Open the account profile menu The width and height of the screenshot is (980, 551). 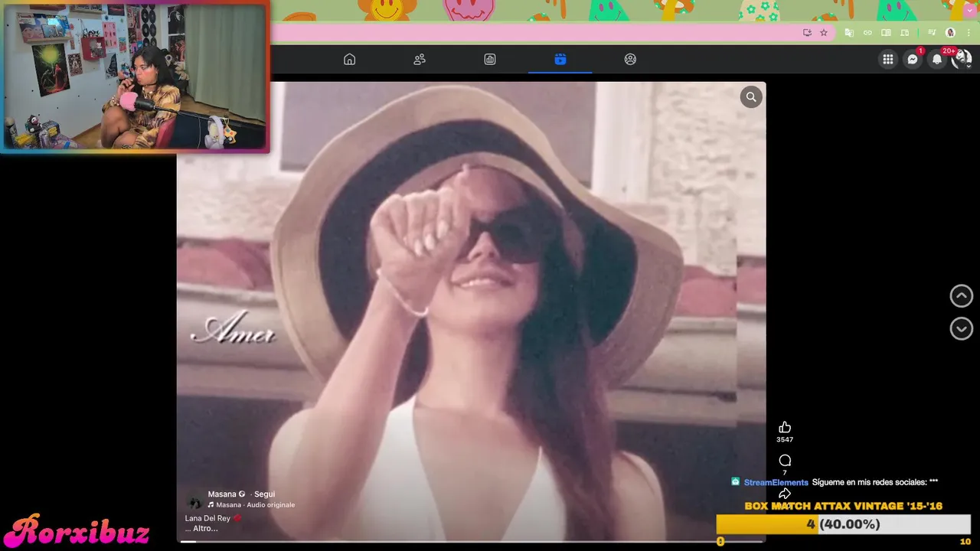pos(961,59)
